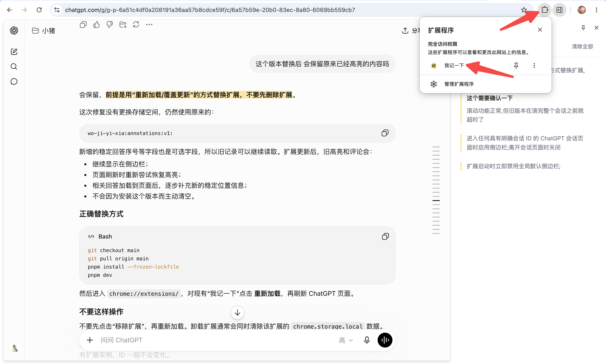Click the ChatGPT logo in sidebar
The height and width of the screenshot is (364, 606).
[14, 31]
